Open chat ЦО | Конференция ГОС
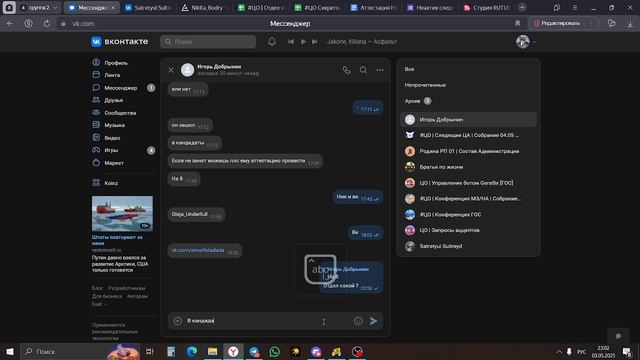This screenshot has width=640, height=360. [x=469, y=214]
